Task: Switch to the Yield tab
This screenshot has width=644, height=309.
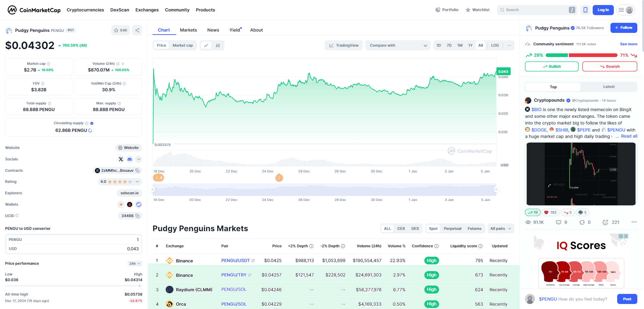Action: pos(235,30)
